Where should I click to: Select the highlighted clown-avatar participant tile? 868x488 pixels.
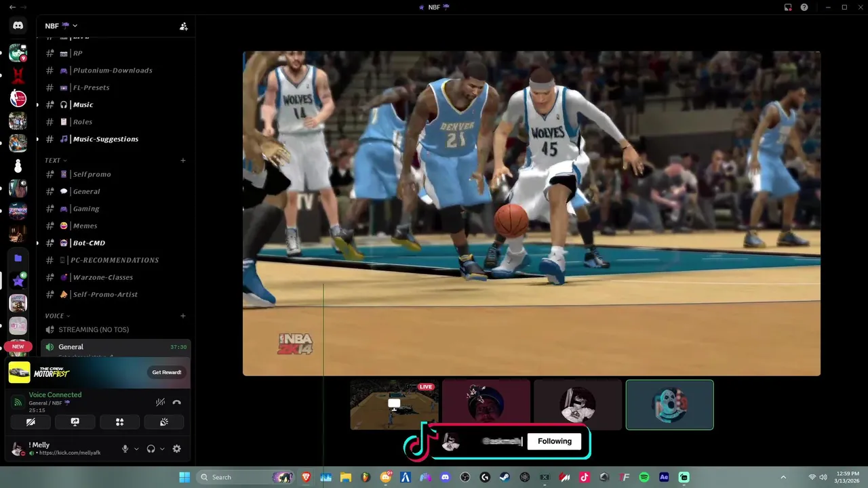coord(669,405)
